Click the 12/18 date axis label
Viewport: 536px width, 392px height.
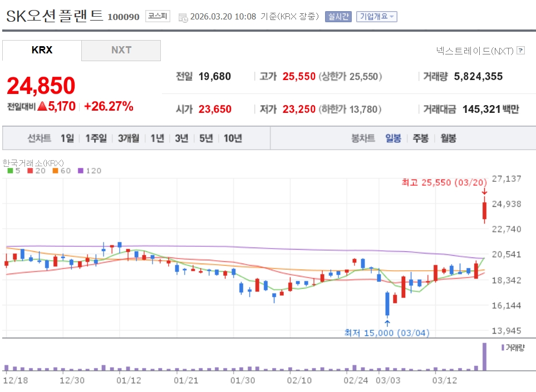(16, 380)
